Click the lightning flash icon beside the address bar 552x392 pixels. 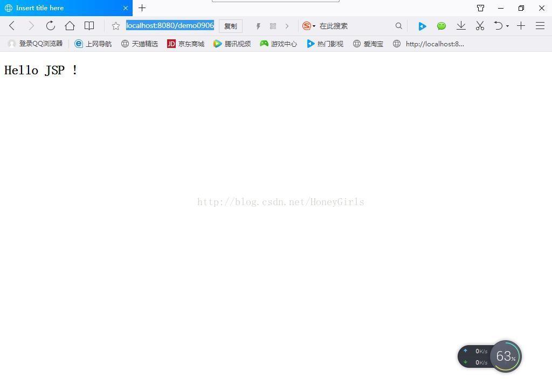pyautogui.click(x=258, y=25)
